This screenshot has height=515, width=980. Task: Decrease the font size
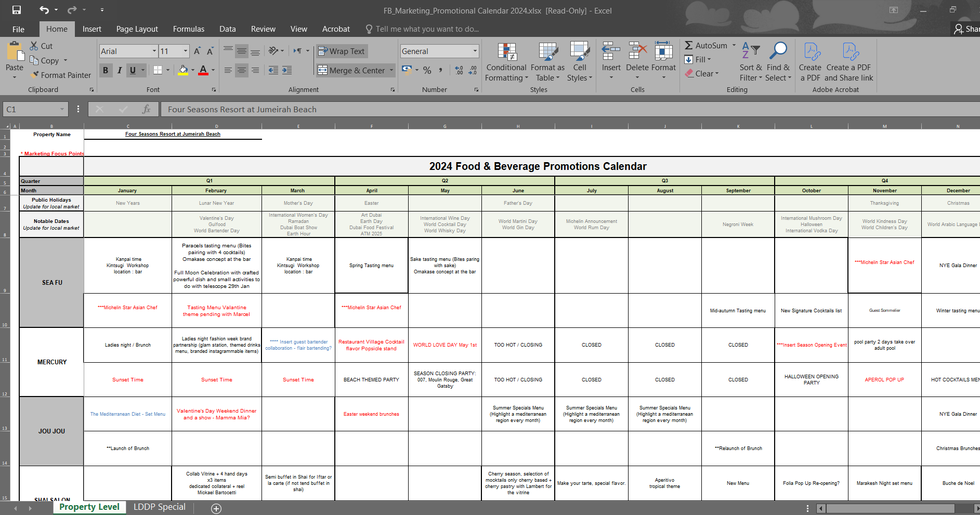(x=210, y=51)
